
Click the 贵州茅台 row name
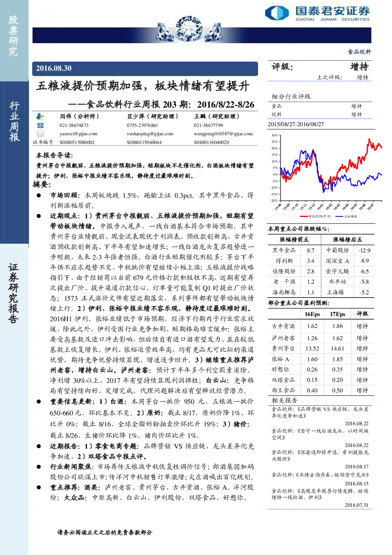283,349
